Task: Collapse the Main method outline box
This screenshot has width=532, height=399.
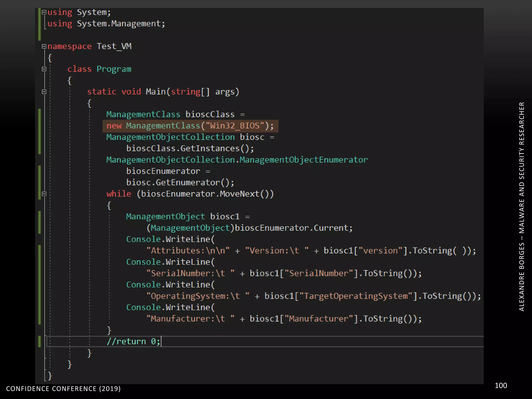Action: (x=44, y=92)
